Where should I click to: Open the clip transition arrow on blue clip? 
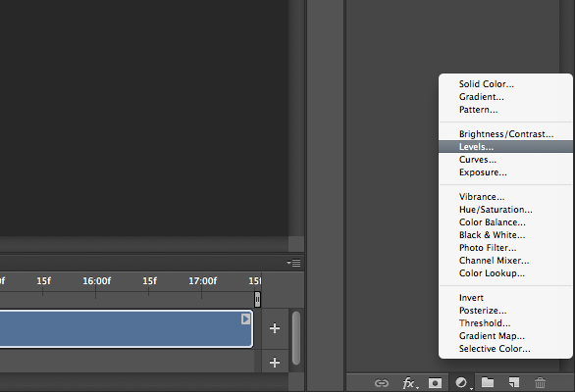[245, 319]
